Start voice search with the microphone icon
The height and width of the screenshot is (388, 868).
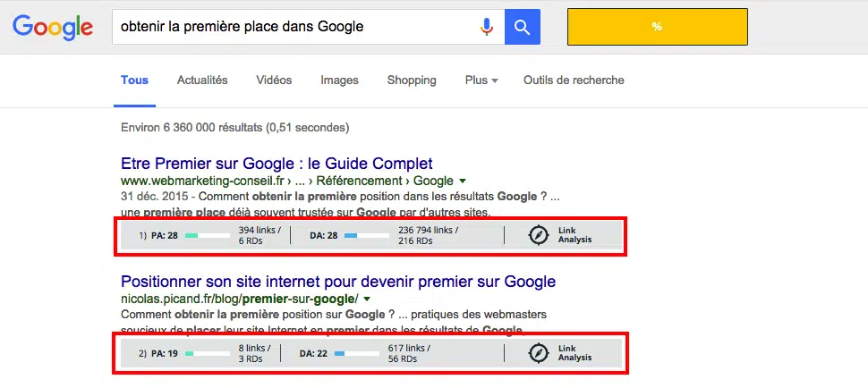(x=487, y=27)
